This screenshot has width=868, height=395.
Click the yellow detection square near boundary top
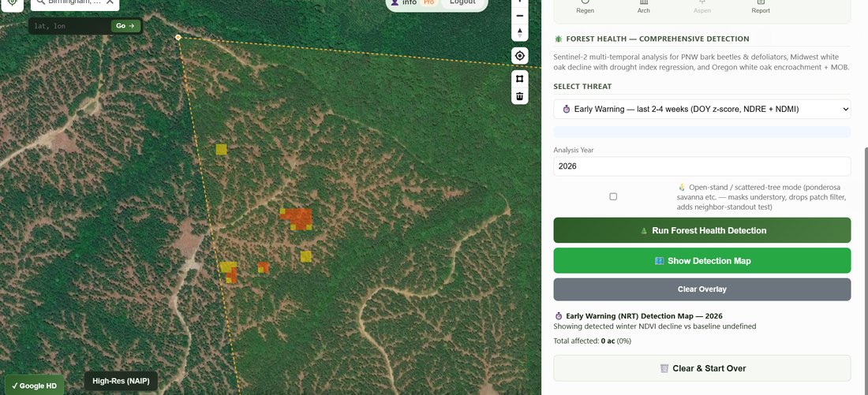(222, 149)
